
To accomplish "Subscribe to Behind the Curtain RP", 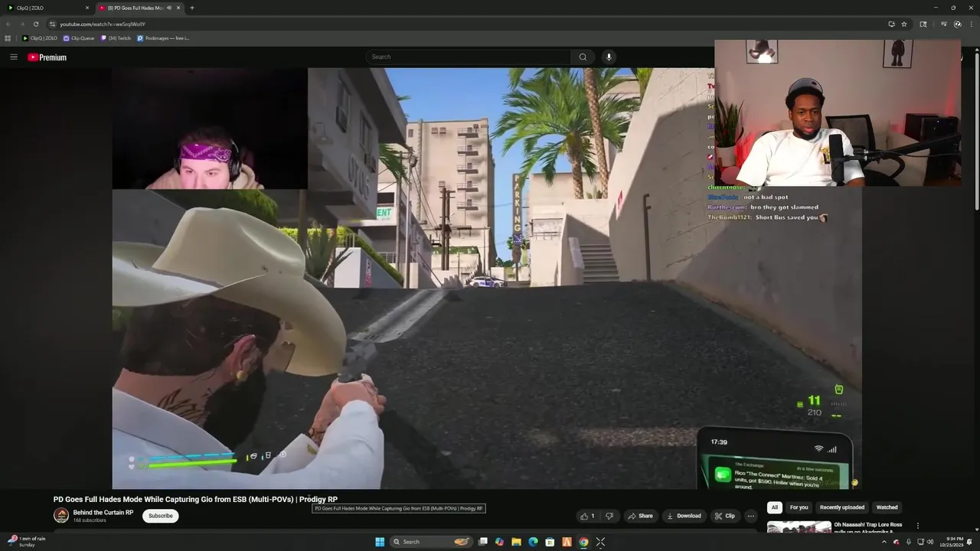I will tap(160, 516).
